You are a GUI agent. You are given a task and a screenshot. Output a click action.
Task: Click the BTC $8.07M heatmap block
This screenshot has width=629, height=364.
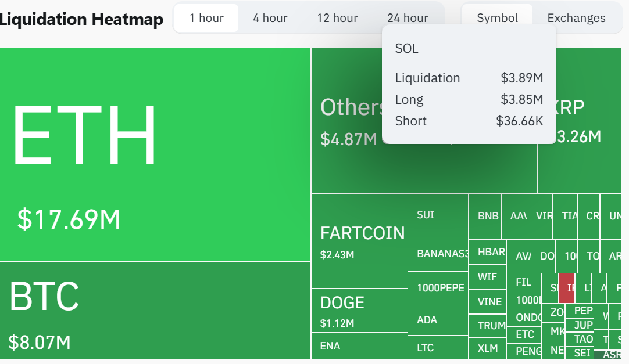click(x=155, y=311)
